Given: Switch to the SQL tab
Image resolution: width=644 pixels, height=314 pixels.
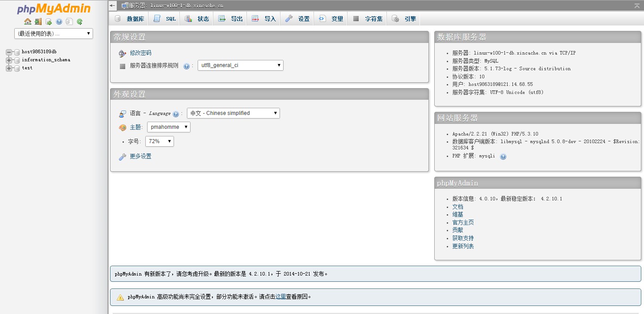Looking at the screenshot, I should (x=165, y=19).
